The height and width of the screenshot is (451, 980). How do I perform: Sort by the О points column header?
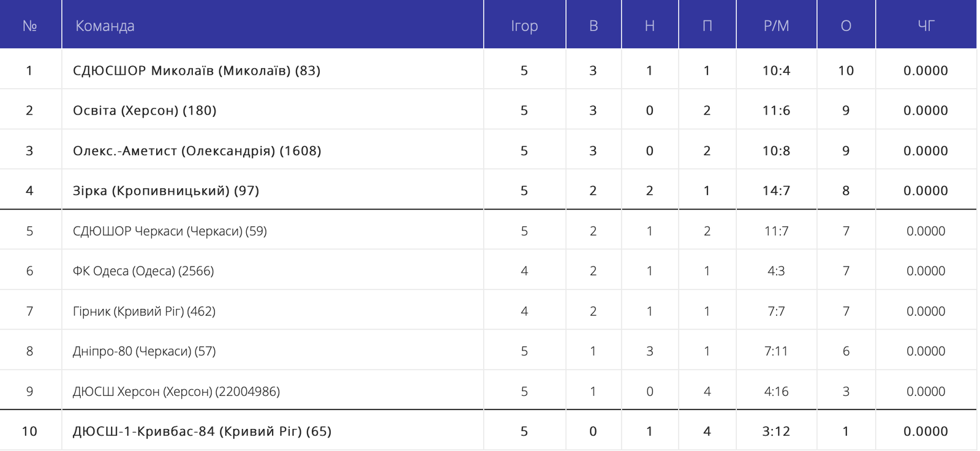(846, 26)
